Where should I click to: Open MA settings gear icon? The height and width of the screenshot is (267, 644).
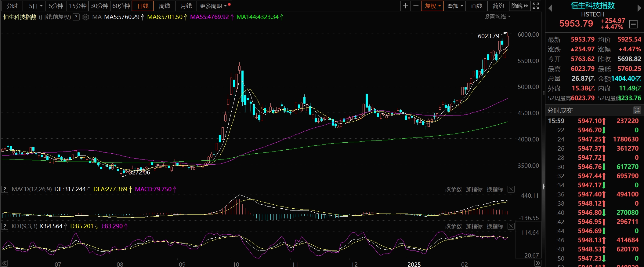coord(86,17)
